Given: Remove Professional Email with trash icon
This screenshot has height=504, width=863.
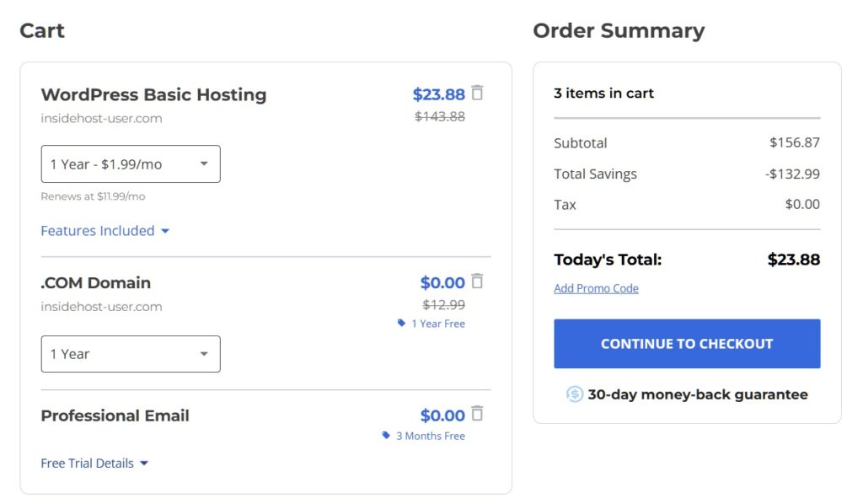Looking at the screenshot, I should tap(477, 413).
